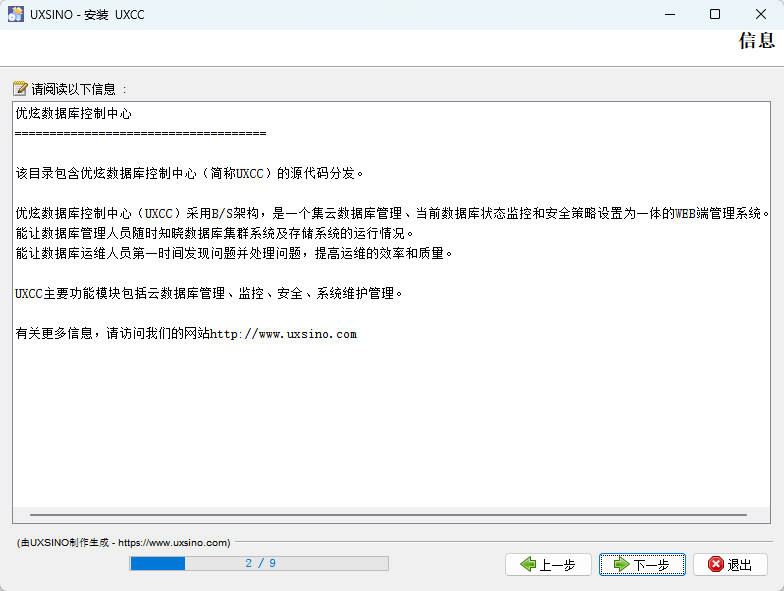Click the green left arrow on 上一步
The height and width of the screenshot is (591, 784).
point(528,565)
